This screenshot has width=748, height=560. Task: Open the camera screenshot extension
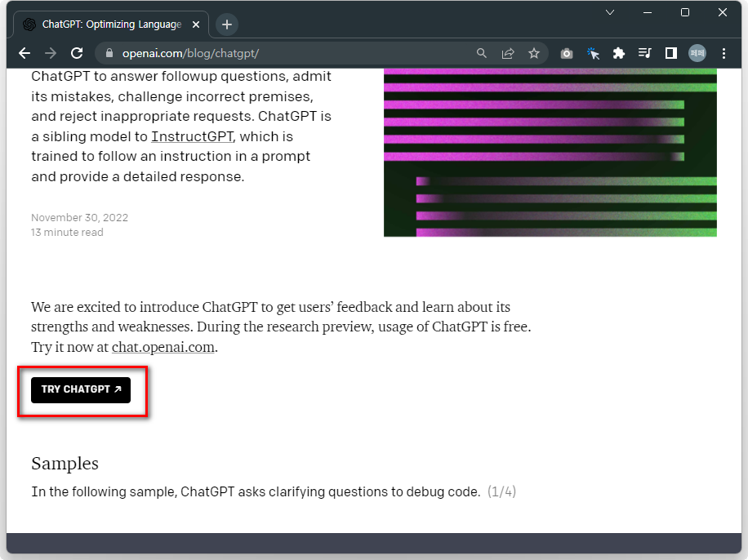coord(567,53)
